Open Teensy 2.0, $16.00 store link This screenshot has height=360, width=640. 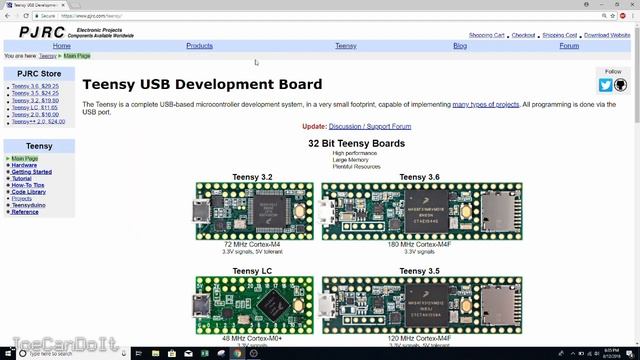[x=35, y=115]
